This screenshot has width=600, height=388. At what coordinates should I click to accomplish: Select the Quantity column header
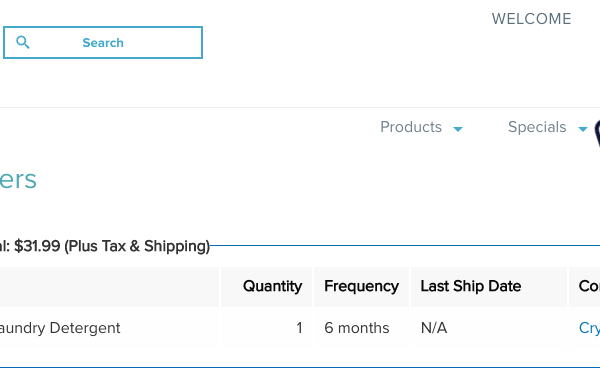point(272,286)
